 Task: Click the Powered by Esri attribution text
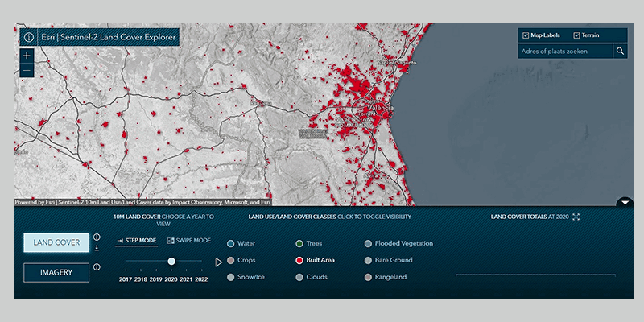coord(142,203)
